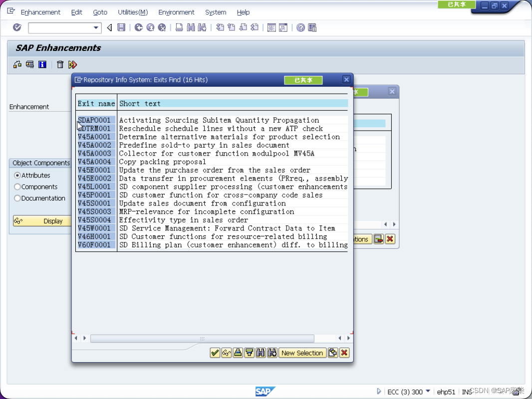Click the Find binoculars icon in dialog footer
This screenshot has width=532, height=399.
tap(261, 353)
